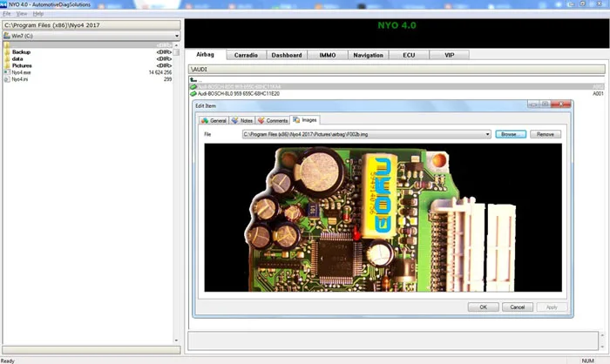Click the Cancel button
The height and width of the screenshot is (364, 610).
518,307
